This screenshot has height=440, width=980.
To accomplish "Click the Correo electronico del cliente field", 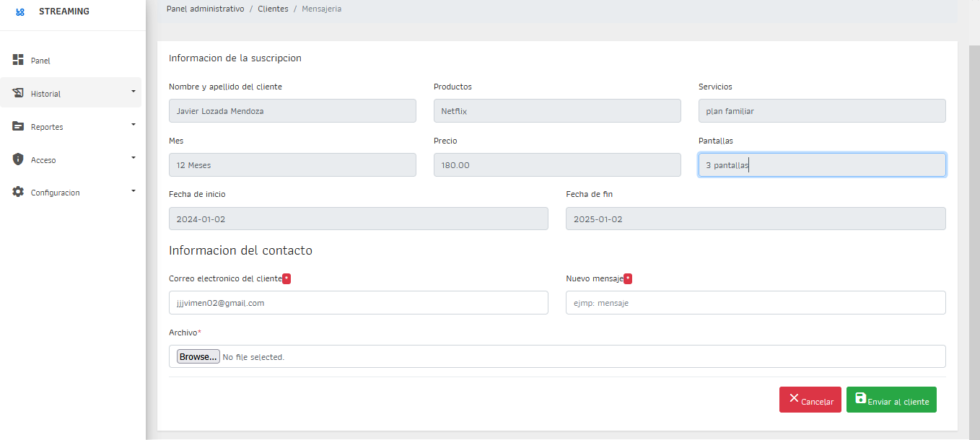I will tap(358, 303).
